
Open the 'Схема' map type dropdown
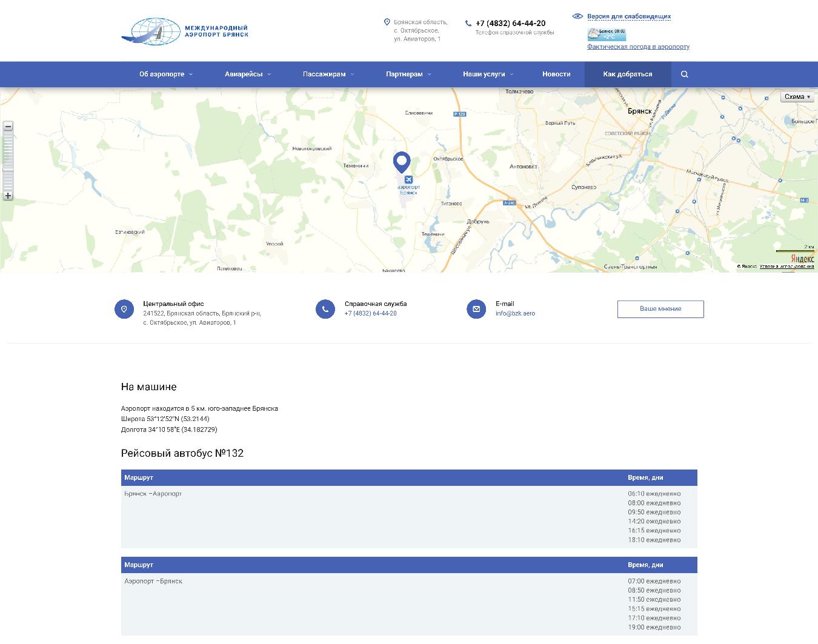797,97
